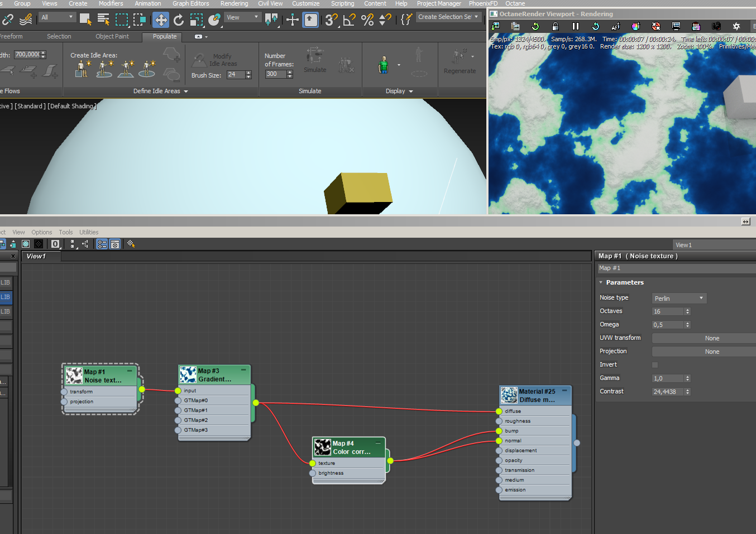This screenshot has width=756, height=534.
Task: Open the material editor Options menu
Action: click(x=42, y=232)
